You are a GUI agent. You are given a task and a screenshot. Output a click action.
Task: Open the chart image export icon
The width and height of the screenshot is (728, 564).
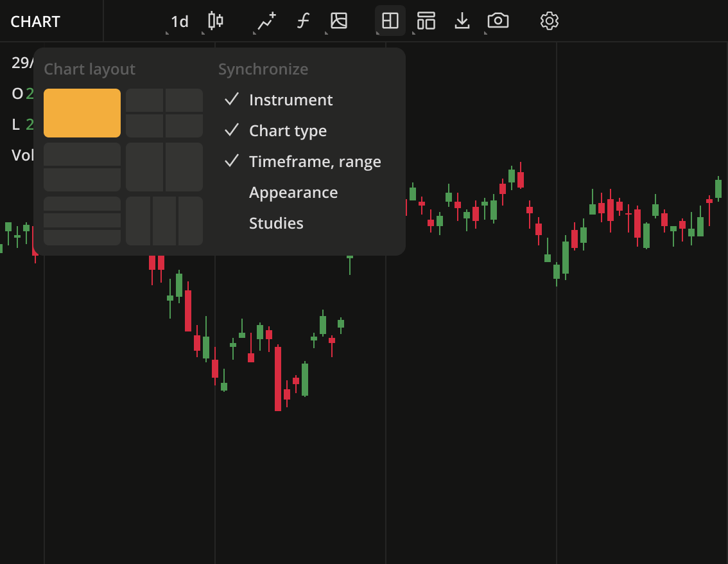[338, 21]
